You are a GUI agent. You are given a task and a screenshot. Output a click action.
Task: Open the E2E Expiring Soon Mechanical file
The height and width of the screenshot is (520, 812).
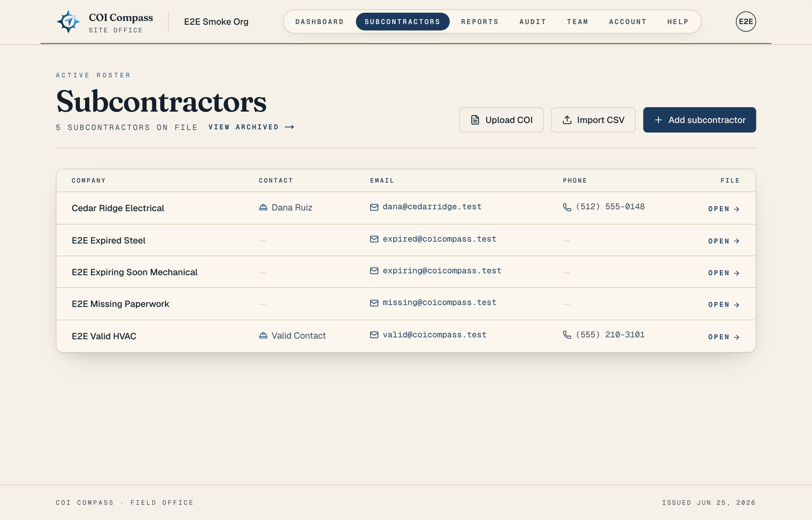[x=724, y=273]
